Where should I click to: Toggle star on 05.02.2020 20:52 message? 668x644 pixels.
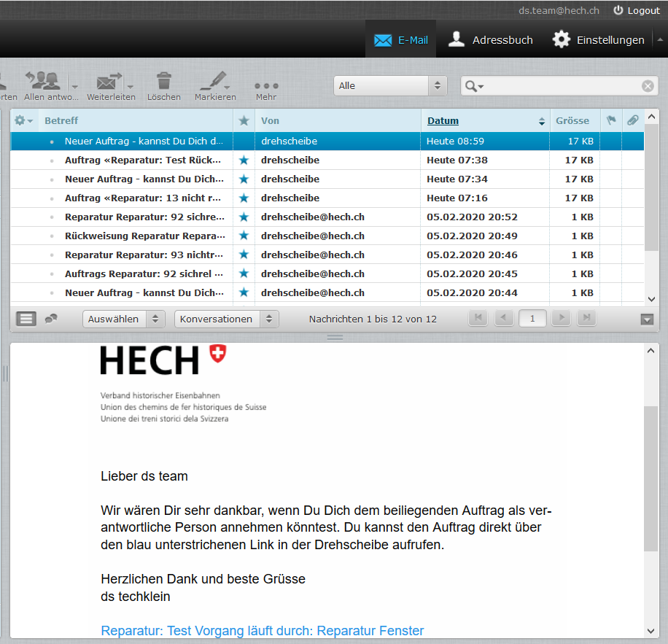244,217
